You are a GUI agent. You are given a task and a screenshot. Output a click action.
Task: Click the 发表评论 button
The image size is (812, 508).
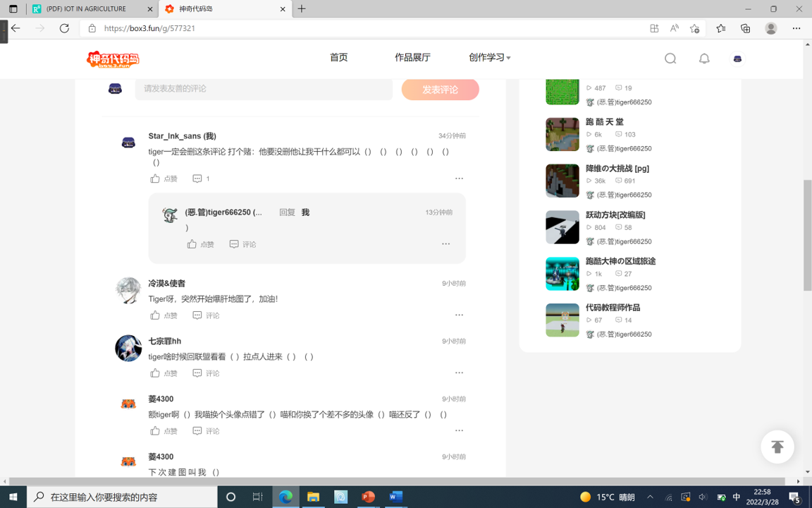click(440, 90)
